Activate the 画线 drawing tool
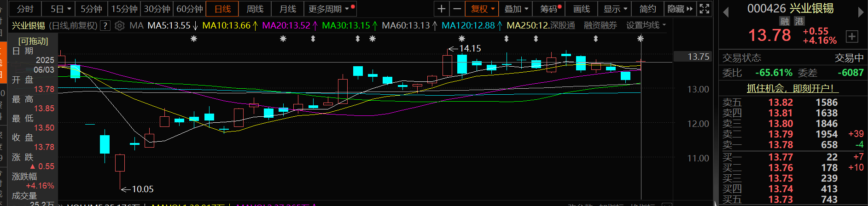The height and width of the screenshot is (206, 868). tap(582, 9)
